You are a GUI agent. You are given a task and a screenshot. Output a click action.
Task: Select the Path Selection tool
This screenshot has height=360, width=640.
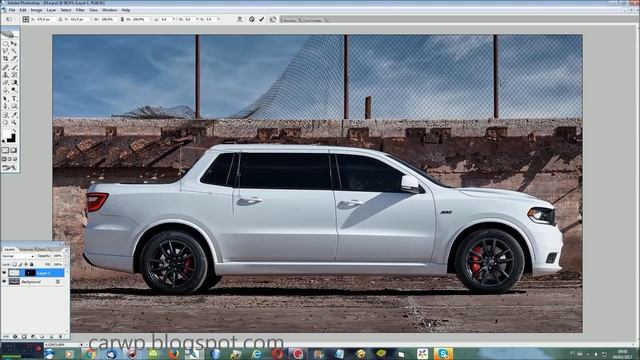tap(6, 98)
